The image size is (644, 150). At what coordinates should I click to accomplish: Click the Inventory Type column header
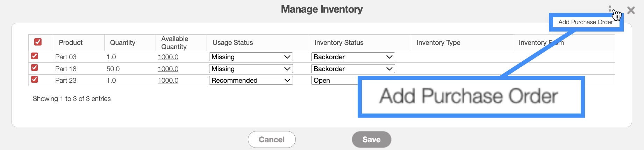[x=438, y=42]
